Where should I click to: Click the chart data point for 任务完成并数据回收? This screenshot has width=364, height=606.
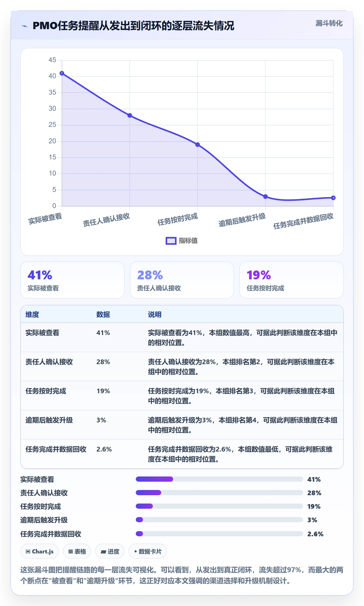click(333, 198)
